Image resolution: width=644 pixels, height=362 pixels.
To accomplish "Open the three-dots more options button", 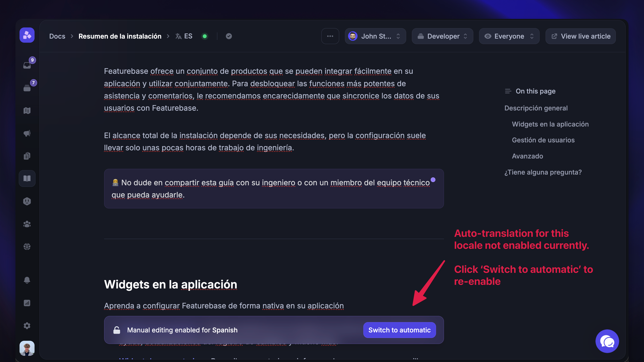I will tap(330, 36).
